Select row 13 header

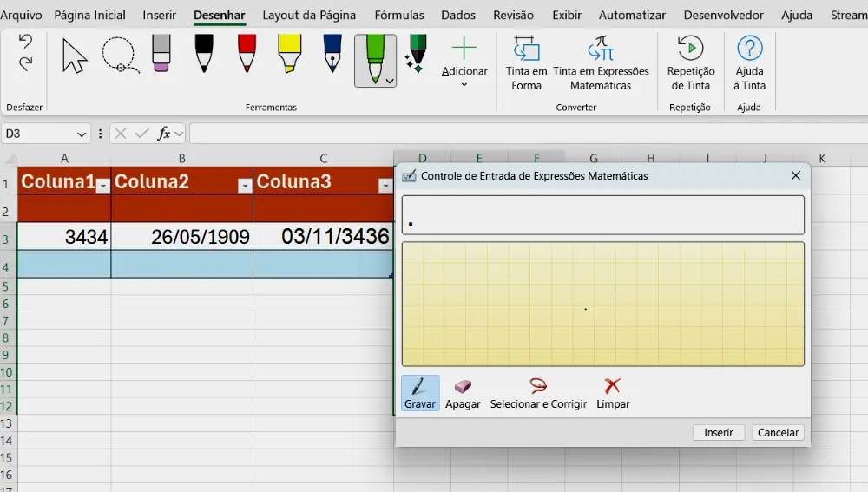pos(7,423)
